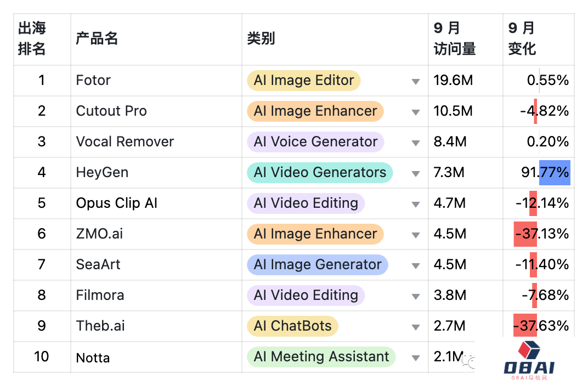Select the 10.5M visits cell
The image size is (588, 386).
(x=466, y=111)
